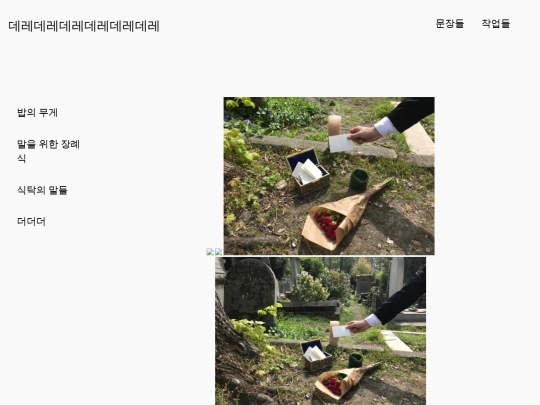Click the white card held in top photo

341,143
